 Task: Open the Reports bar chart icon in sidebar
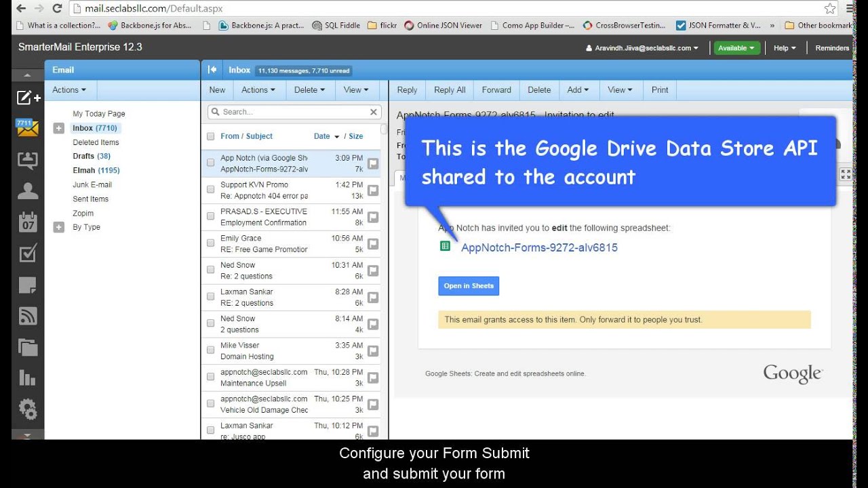(28, 378)
